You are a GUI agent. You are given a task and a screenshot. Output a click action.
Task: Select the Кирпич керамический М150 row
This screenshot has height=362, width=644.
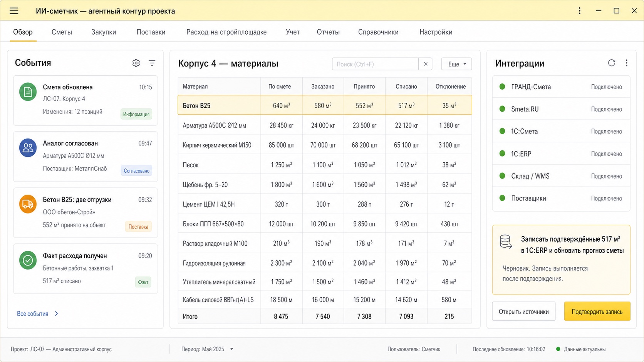[x=325, y=145]
